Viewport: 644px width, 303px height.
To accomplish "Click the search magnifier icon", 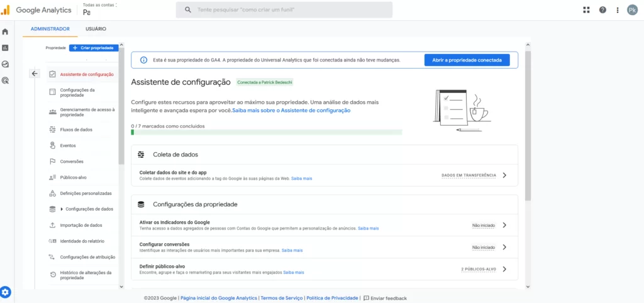I will [188, 10].
